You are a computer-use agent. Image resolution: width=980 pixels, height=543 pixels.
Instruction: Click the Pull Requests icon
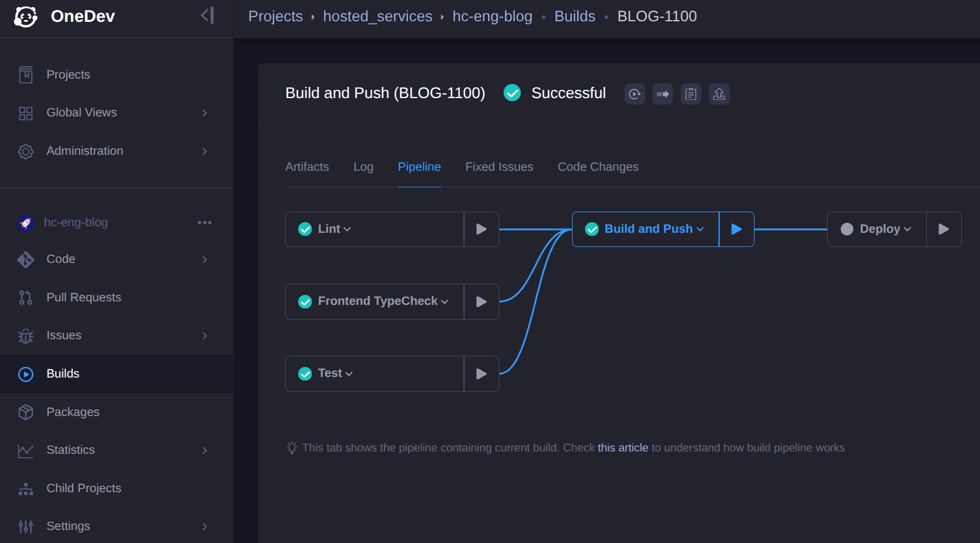26,297
